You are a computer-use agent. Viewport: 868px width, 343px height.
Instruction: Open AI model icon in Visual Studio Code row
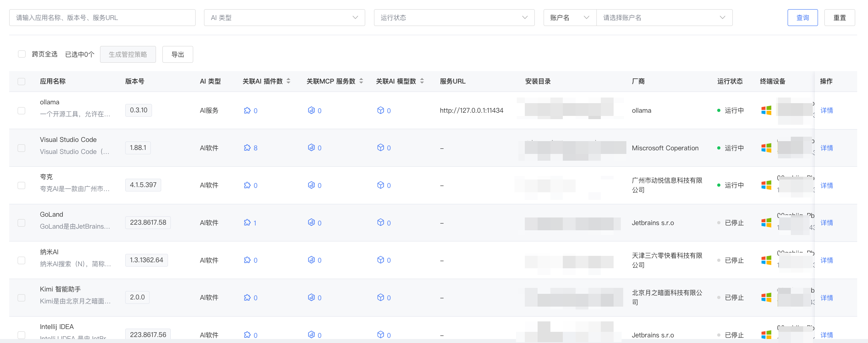tap(380, 148)
